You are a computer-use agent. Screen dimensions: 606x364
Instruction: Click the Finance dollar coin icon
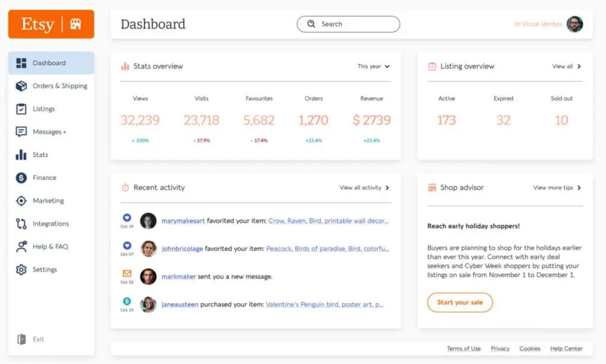21,178
